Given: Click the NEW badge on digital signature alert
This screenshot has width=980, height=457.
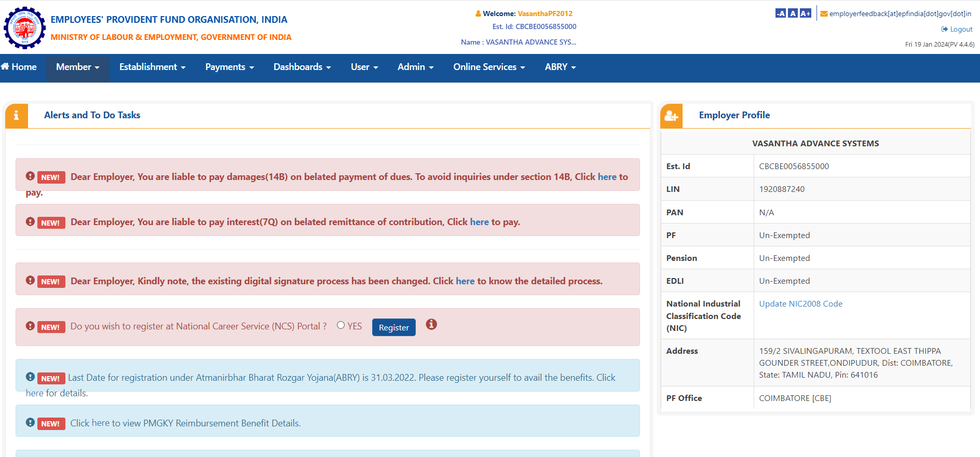Looking at the screenshot, I should tap(51, 281).
